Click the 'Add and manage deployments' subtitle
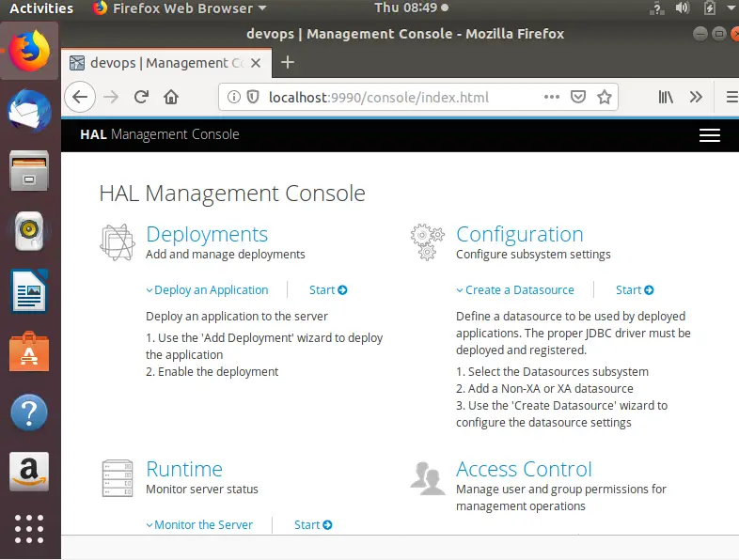 point(226,255)
